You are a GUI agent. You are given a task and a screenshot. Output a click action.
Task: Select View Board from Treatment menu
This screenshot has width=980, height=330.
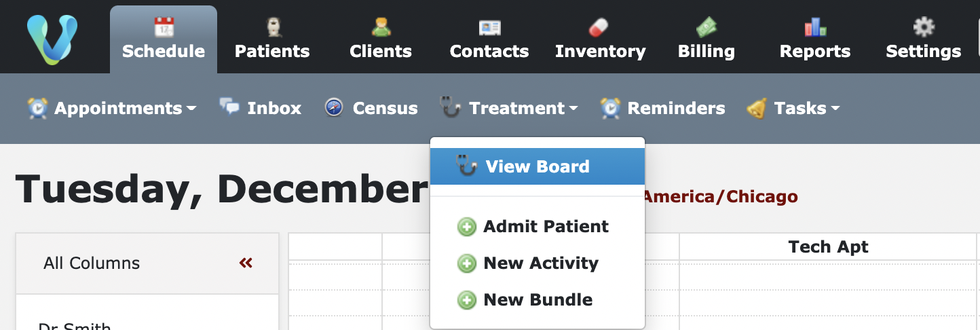tap(537, 166)
